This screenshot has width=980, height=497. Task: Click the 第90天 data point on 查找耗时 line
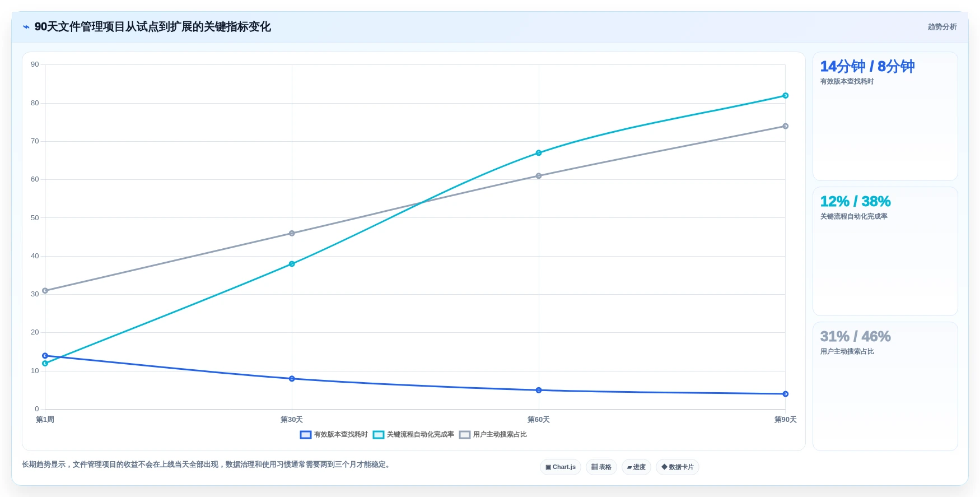pyautogui.click(x=785, y=394)
